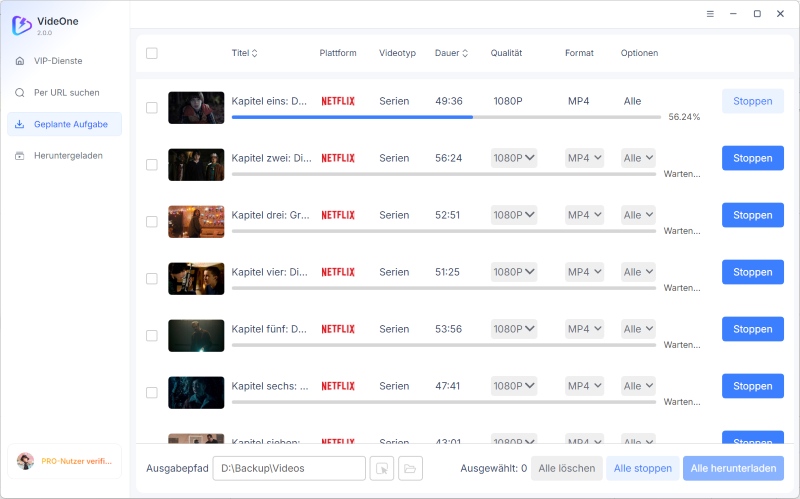Click the VideOne logo icon
This screenshot has height=499, width=800.
point(21,25)
